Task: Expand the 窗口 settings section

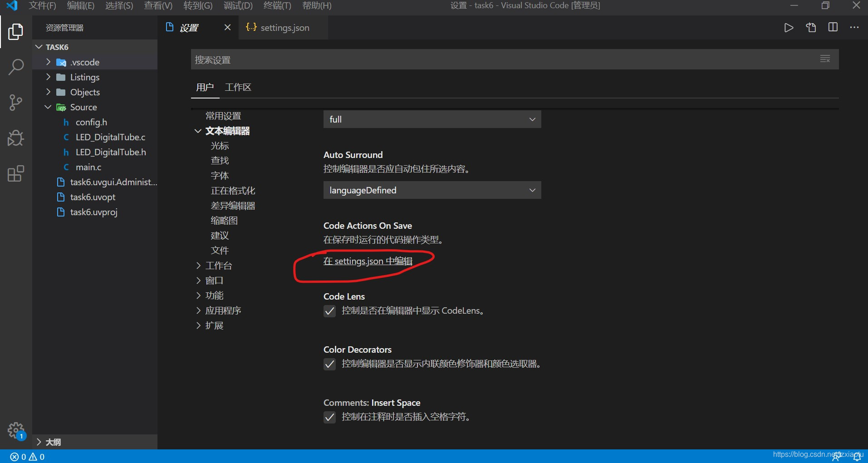Action: 198,281
